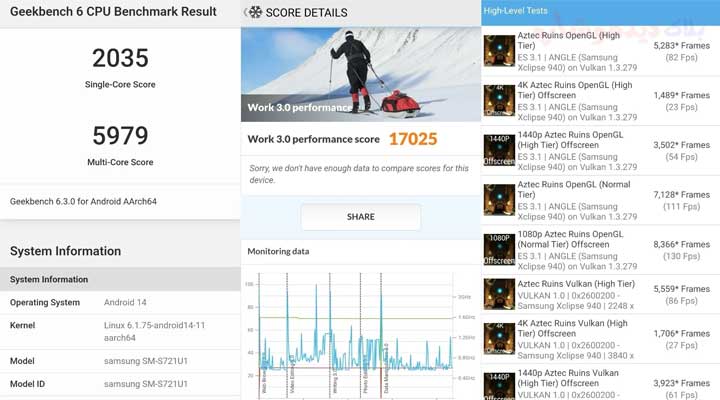Viewport: 720px width, 400px height.
Task: Click the Geekbench 6.3.0 for Android AArch64 text
Action: 83,201
